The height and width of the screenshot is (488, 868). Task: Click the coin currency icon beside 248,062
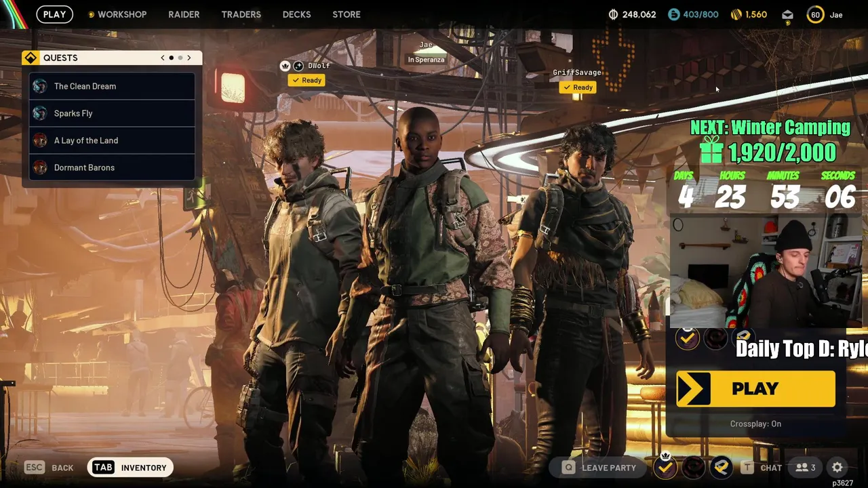point(613,14)
